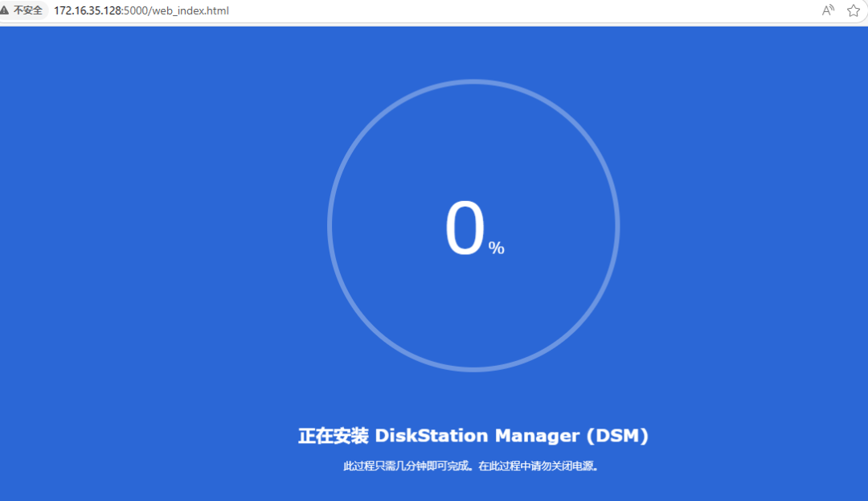The image size is (868, 501).
Task: Click the warning triangle security icon
Action: click(x=4, y=10)
